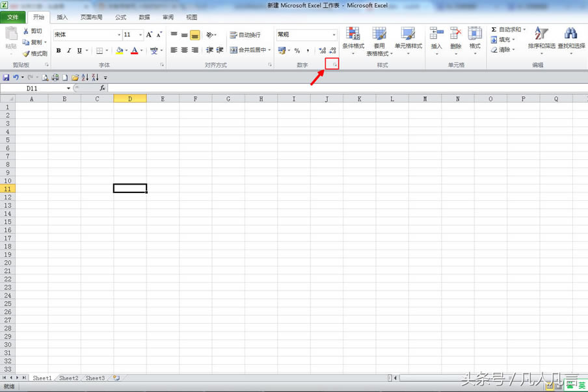Click Increase Decimal in the Number group
This screenshot has height=392, width=588.
pos(321,49)
